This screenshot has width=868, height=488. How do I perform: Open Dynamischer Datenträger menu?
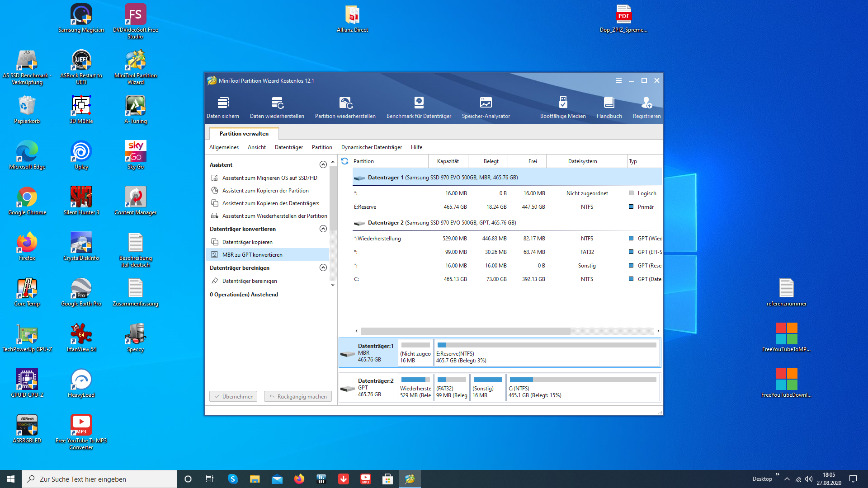click(372, 147)
